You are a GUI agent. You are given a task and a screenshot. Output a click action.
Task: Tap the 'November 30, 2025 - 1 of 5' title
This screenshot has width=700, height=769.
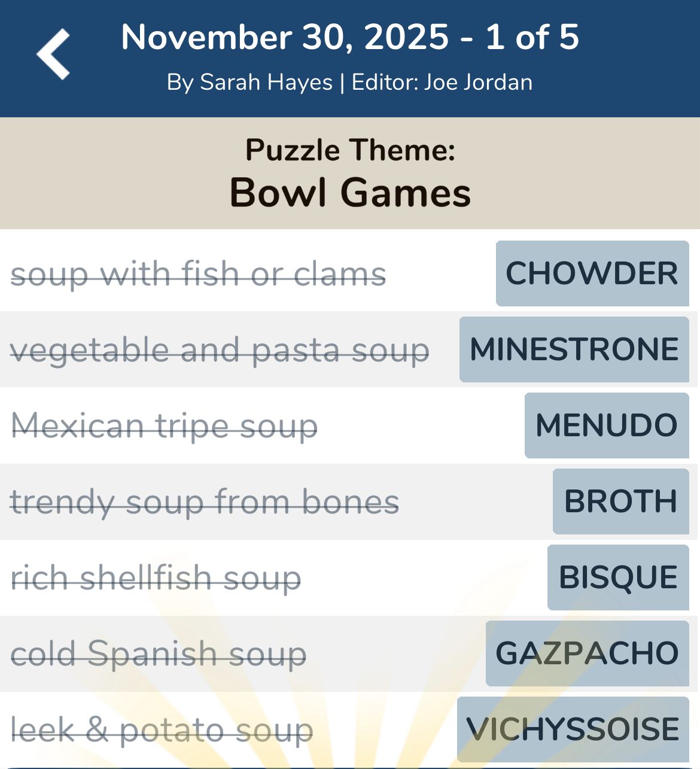pos(350,37)
